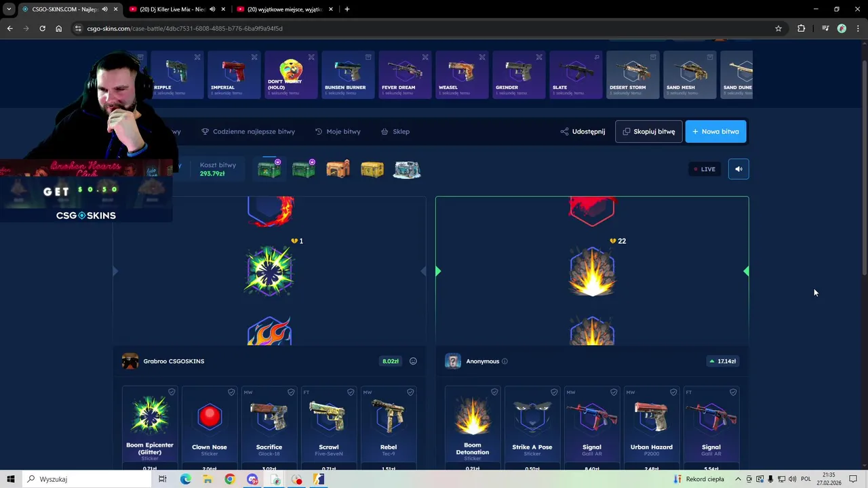
Task: Click the LIVE status indicator
Action: (705, 169)
